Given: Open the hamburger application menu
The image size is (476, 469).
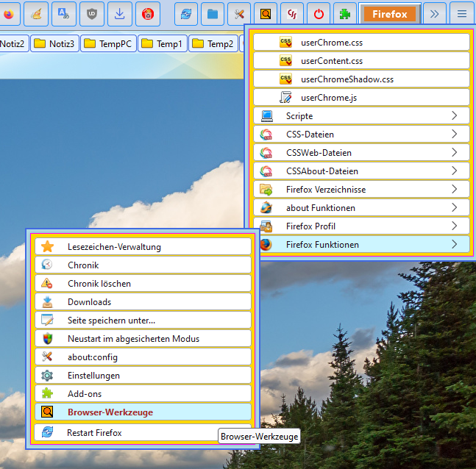Looking at the screenshot, I should (461, 14).
